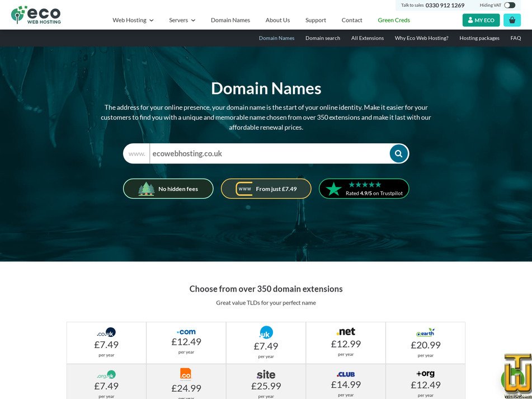Viewport: 532px width, 399px height.
Task: Click the Eco Web Hosting logo
Action: pyautogui.click(x=35, y=15)
